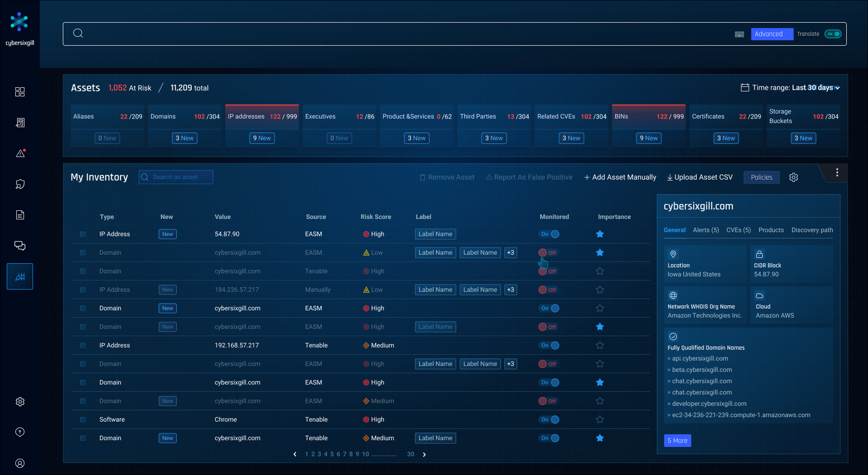Check the box for the 54.87.90 row
This screenshot has width=868, height=475.
(x=83, y=234)
